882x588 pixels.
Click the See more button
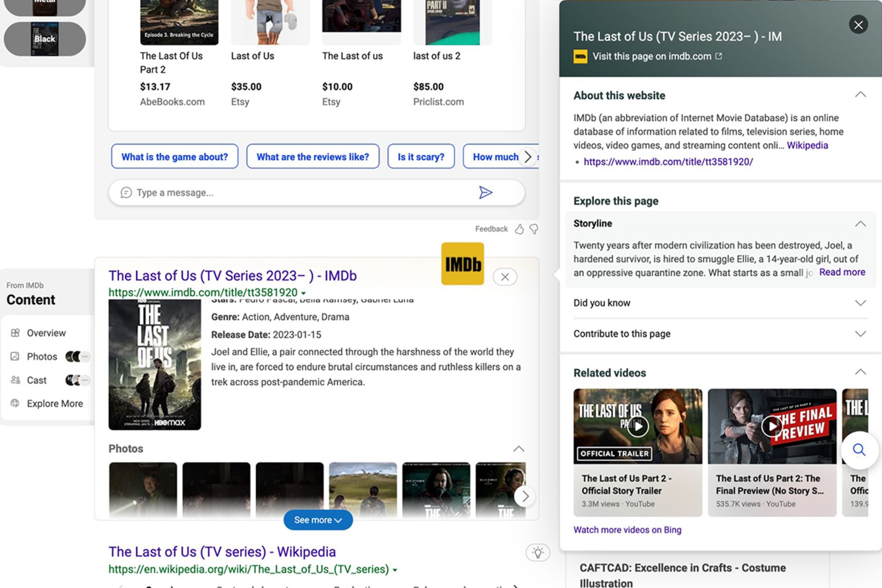[x=318, y=520]
